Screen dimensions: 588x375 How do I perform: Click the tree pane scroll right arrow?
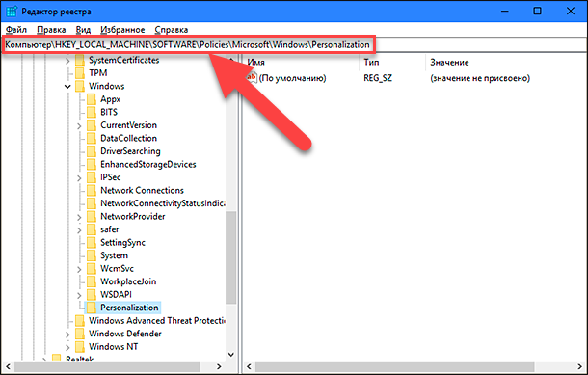click(219, 366)
